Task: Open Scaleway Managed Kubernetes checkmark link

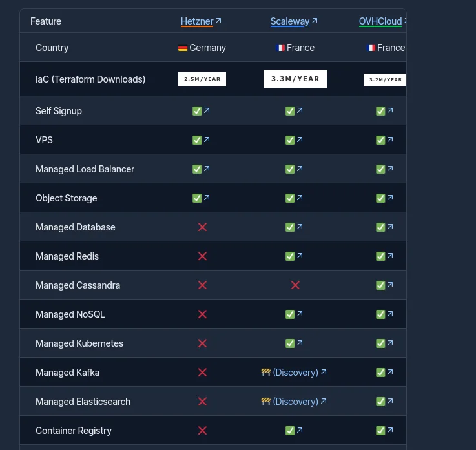Action: (x=294, y=343)
